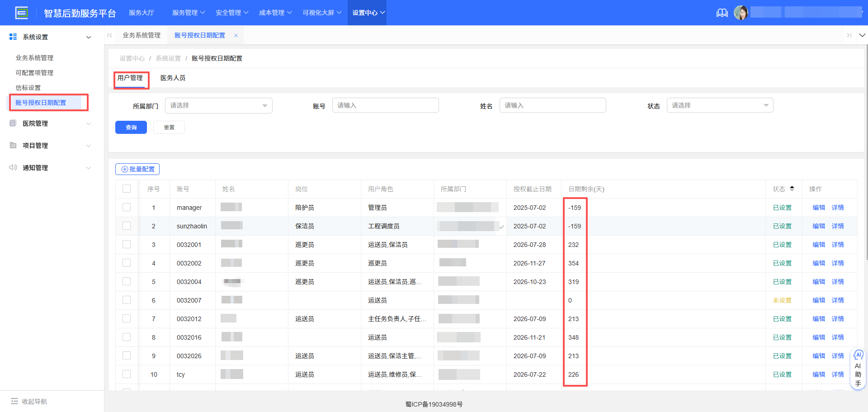This screenshot has height=412, width=868.
Task: Open the 状态 status filter dropdown
Action: point(720,105)
